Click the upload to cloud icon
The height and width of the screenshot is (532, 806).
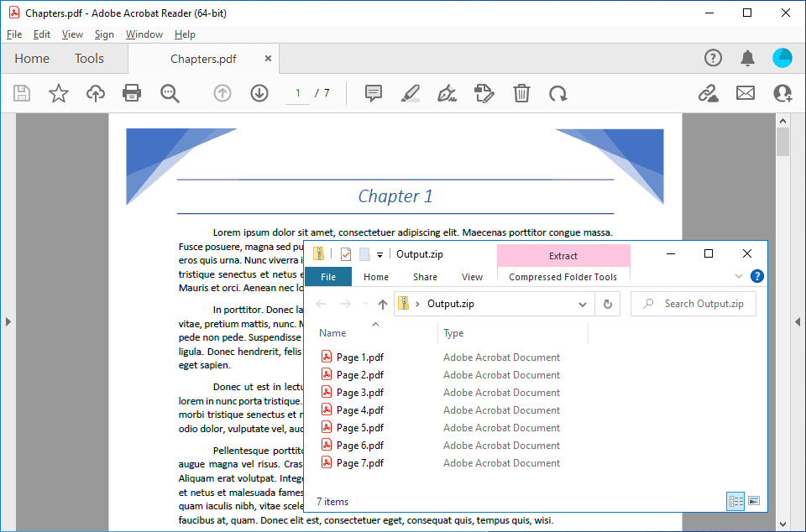pyautogui.click(x=96, y=93)
